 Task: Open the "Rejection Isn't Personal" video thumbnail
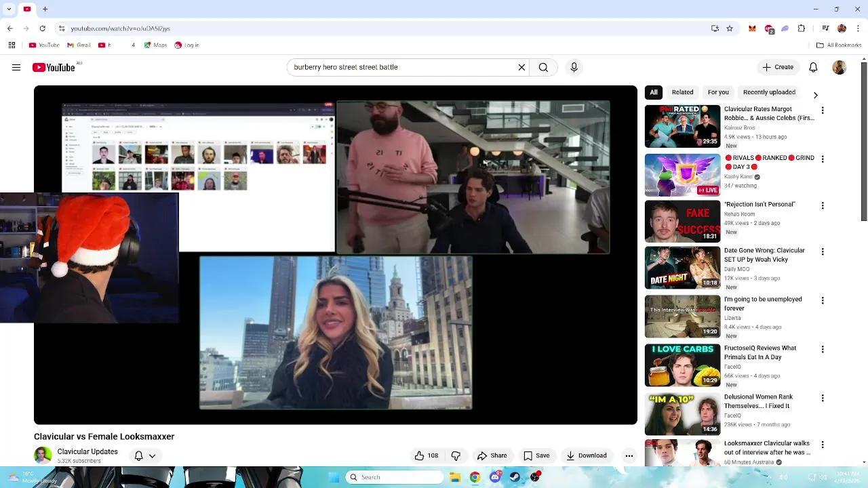[682, 221]
